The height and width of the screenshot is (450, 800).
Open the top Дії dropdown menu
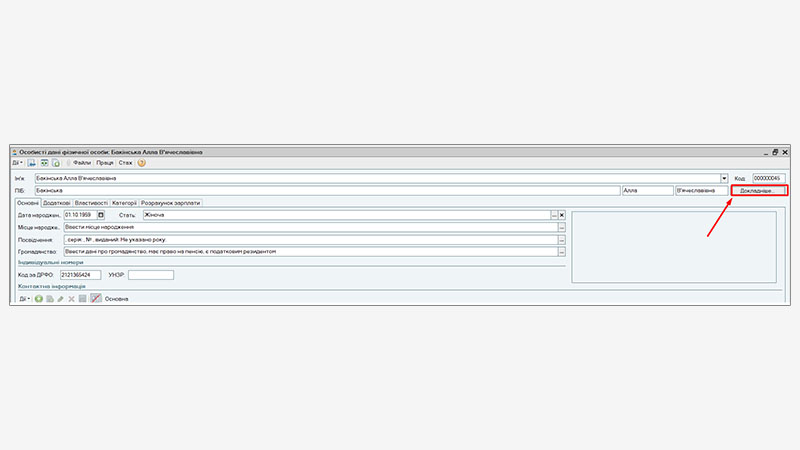pos(18,163)
